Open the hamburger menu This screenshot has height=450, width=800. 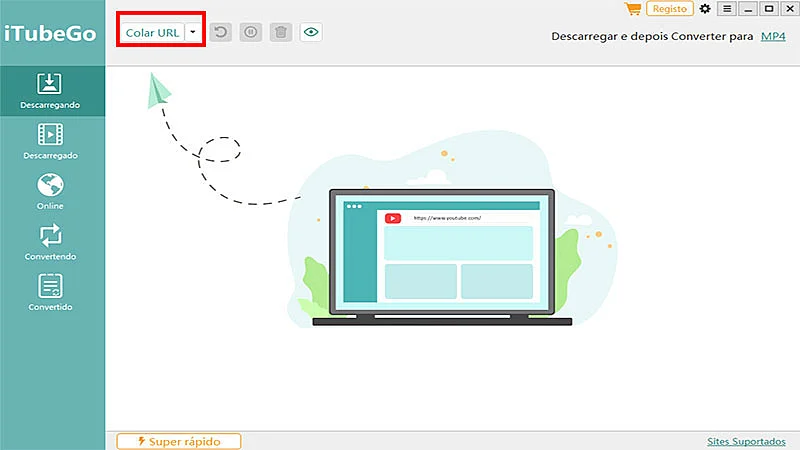coord(727,9)
